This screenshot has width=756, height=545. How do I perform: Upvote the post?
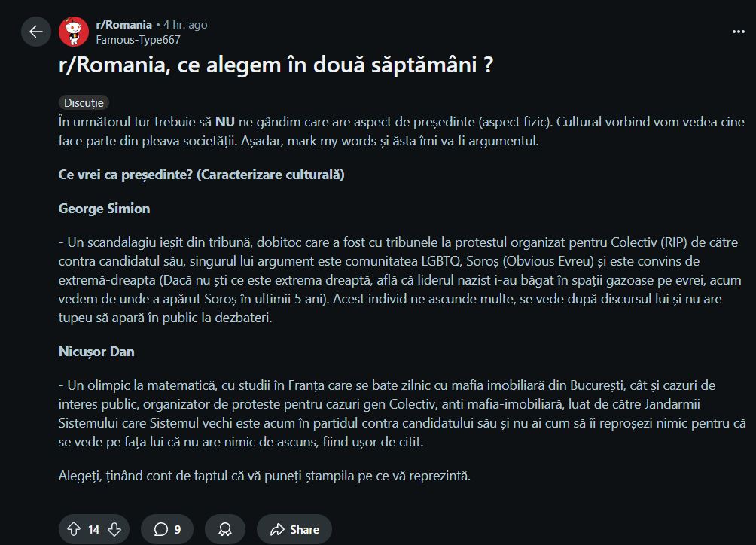74,529
